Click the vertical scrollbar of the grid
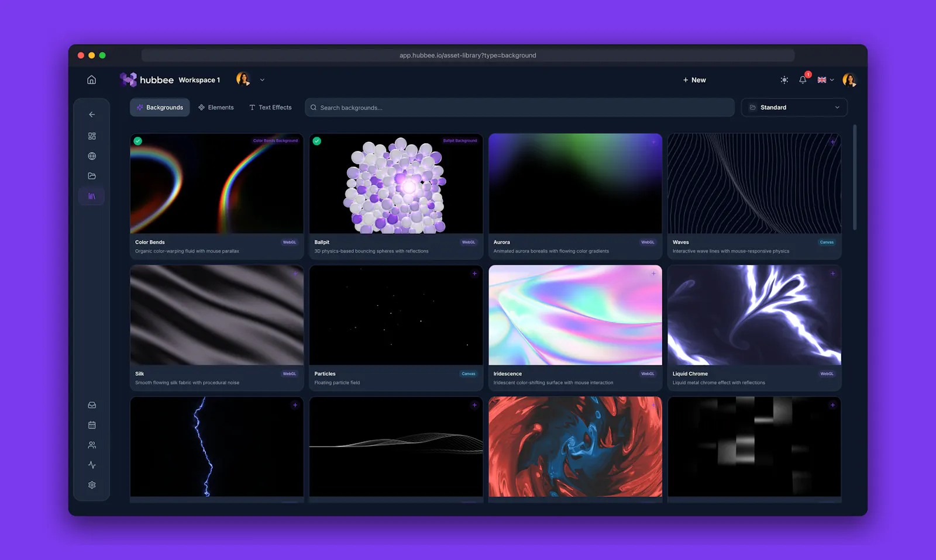The height and width of the screenshot is (560, 936). point(855,177)
